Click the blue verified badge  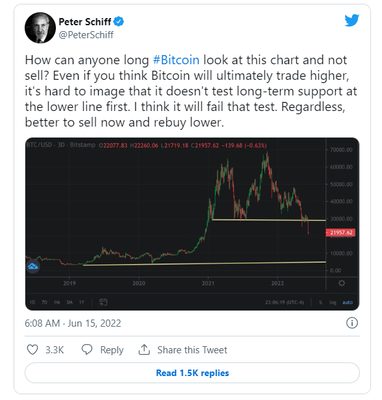(x=119, y=22)
